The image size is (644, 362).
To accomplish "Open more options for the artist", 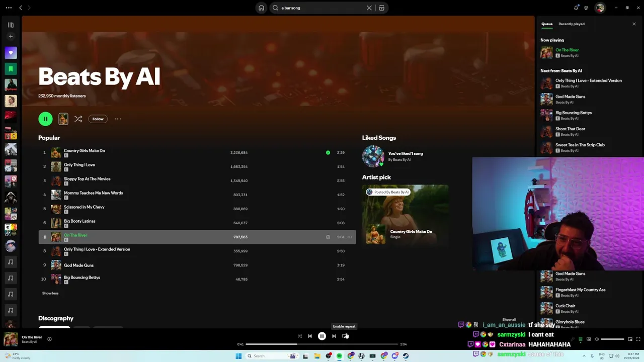I will [118, 119].
